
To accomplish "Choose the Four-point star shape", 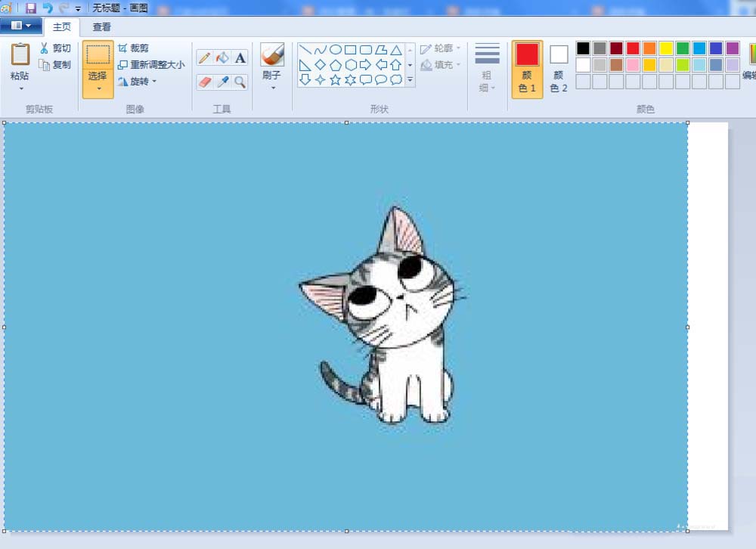I will click(320, 79).
